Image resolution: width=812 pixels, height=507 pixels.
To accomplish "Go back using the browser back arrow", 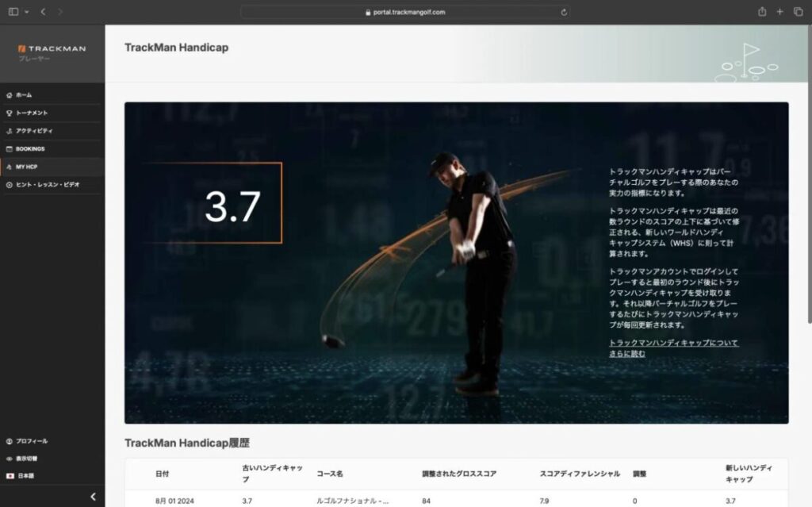I will pos(43,12).
